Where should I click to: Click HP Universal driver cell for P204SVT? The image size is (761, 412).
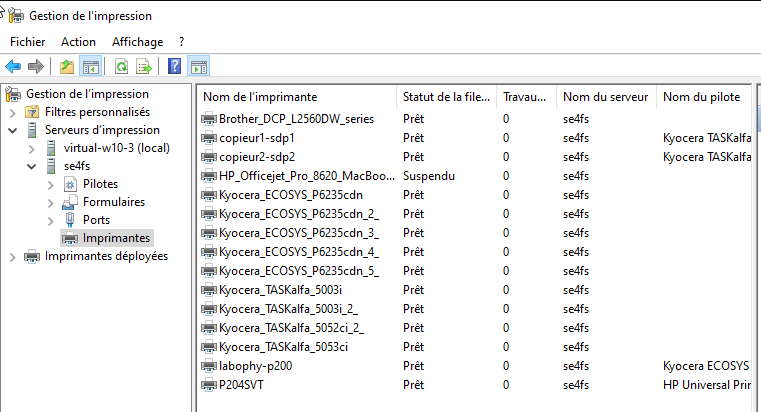[707, 385]
